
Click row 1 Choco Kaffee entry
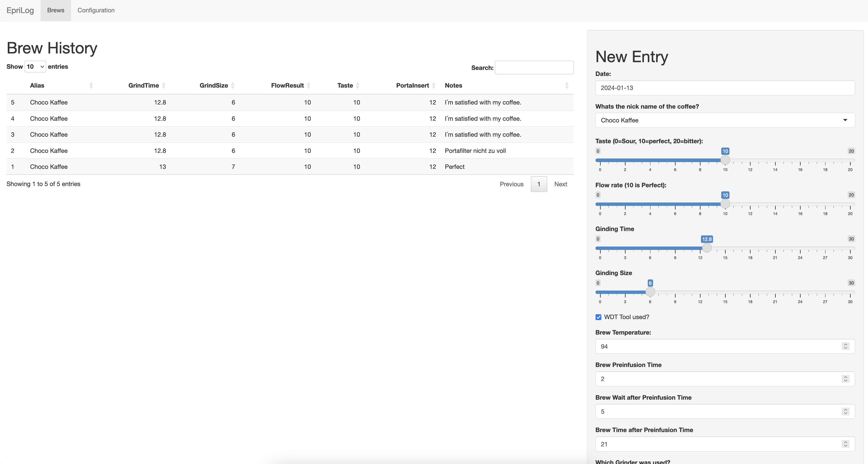[290, 166]
